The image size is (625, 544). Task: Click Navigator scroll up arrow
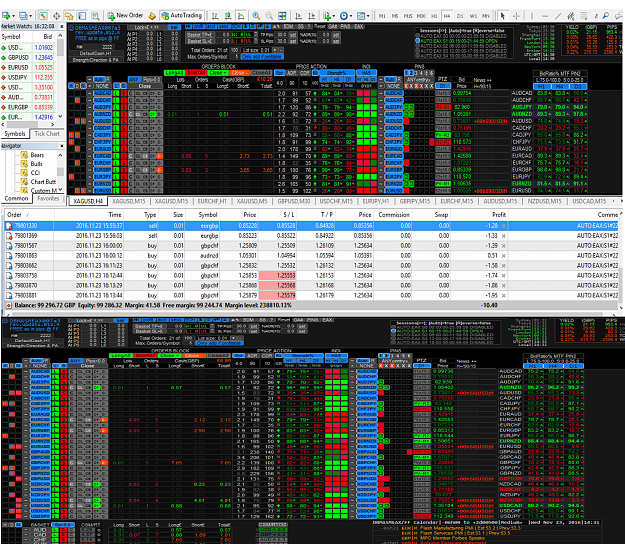pos(60,155)
